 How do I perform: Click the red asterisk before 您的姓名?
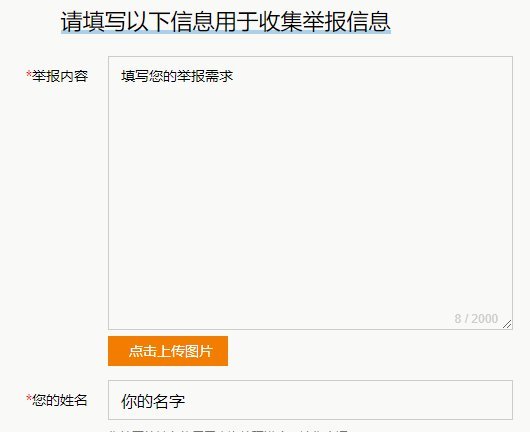(x=29, y=398)
